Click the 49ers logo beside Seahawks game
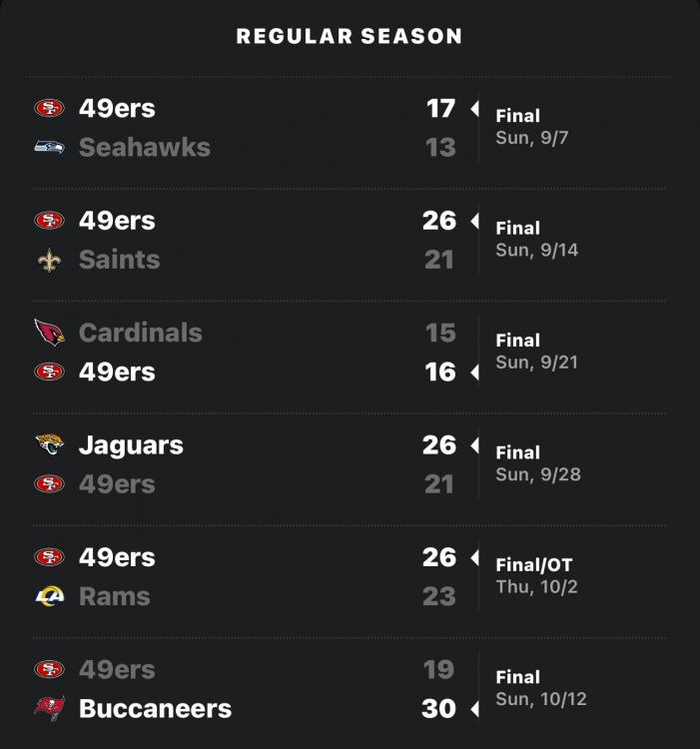This screenshot has width=700, height=749. (x=49, y=108)
